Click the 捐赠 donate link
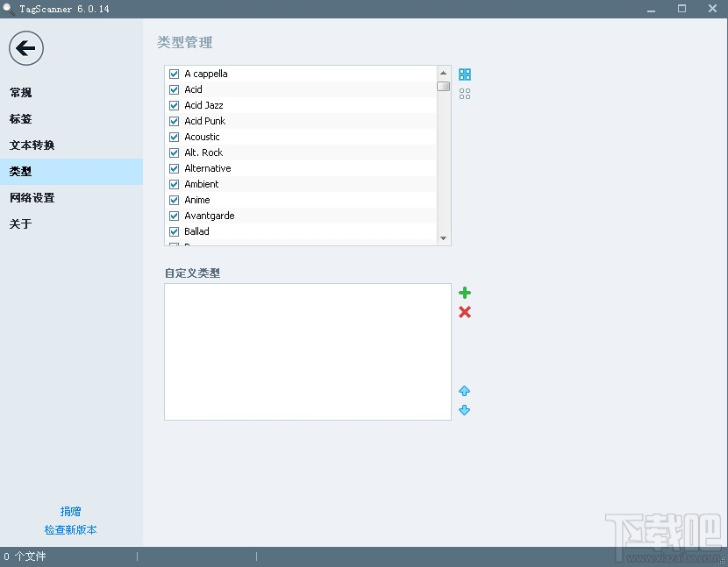This screenshot has height=567, width=728. pyautogui.click(x=69, y=511)
